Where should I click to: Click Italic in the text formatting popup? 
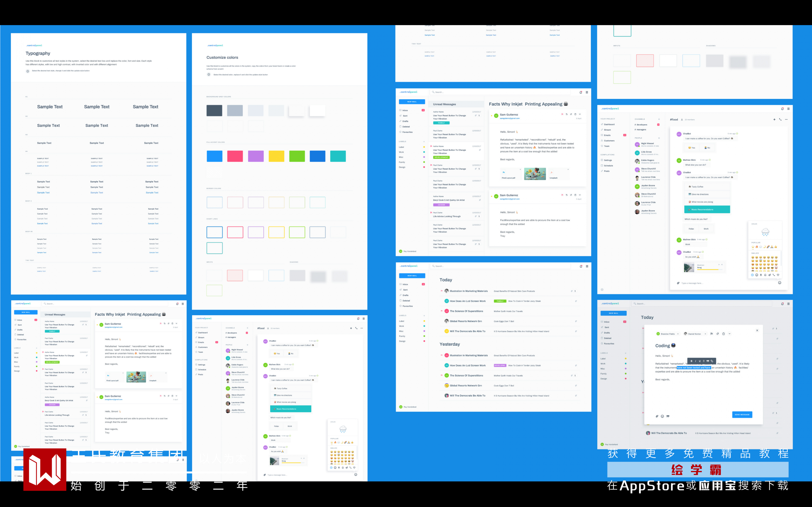[696, 361]
